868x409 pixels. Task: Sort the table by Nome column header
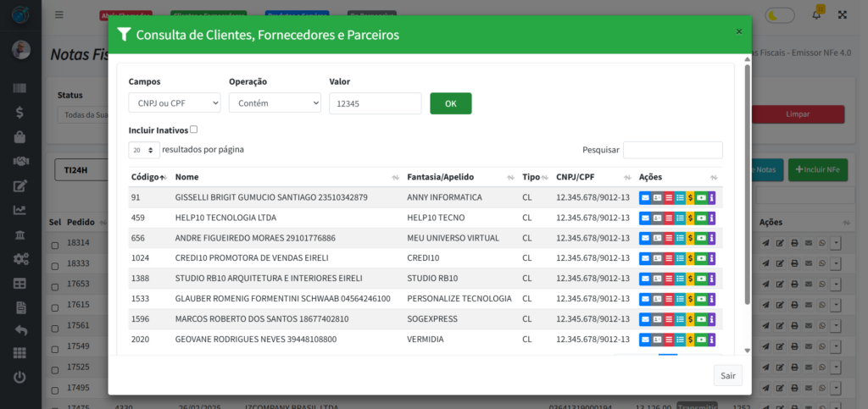coord(186,177)
